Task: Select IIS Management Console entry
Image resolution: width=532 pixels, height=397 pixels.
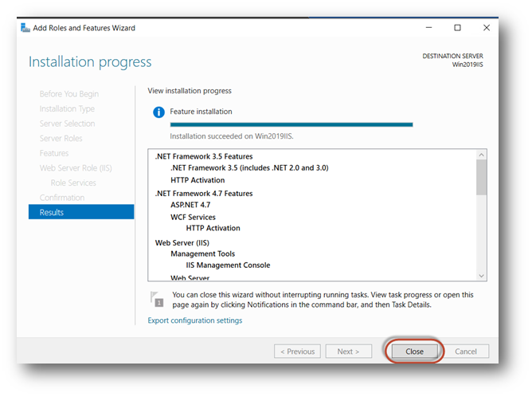Action: click(x=228, y=265)
